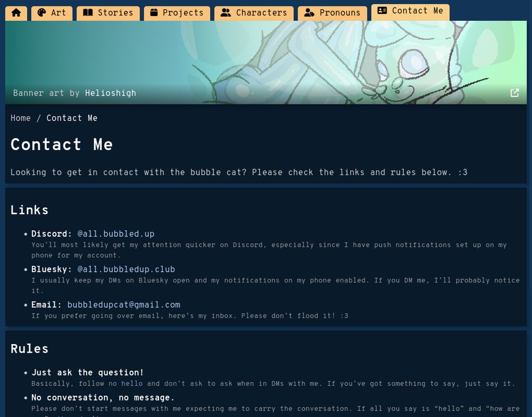The width and height of the screenshot is (532, 417).
Task: Open the Helioshigh artist credit link
Action: pos(111,93)
